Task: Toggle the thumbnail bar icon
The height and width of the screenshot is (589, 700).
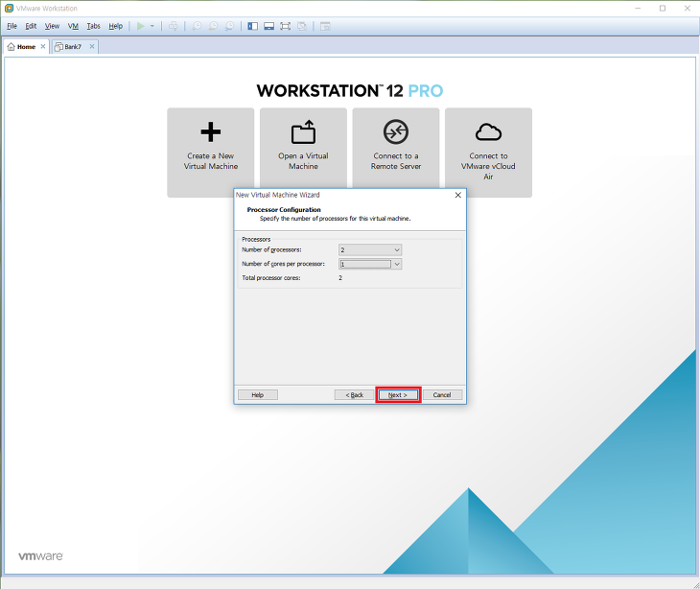Action: click(x=268, y=26)
